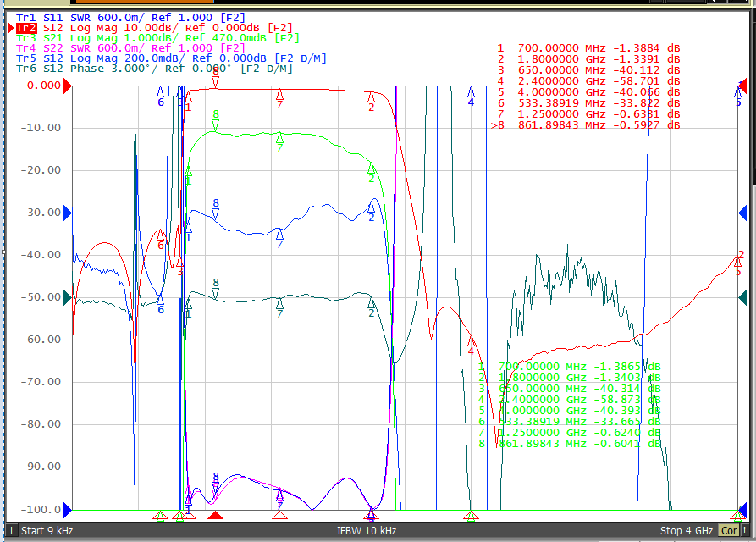This screenshot has width=756, height=542.
Task: Click the Stop 4 GHz value in the status bar
Action: point(687,531)
